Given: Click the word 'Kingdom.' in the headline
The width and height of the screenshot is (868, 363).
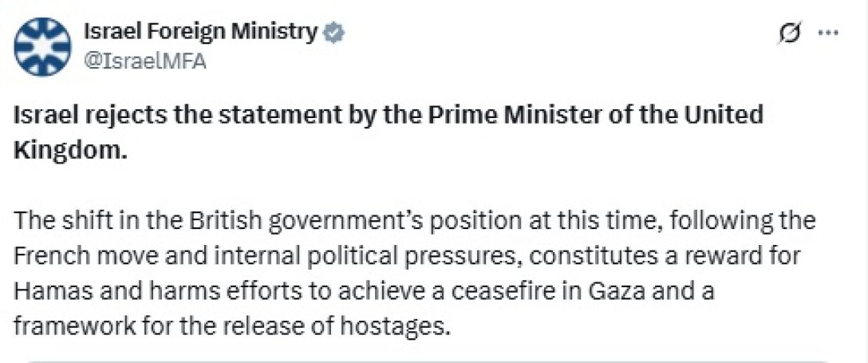Looking at the screenshot, I should coord(70,151).
